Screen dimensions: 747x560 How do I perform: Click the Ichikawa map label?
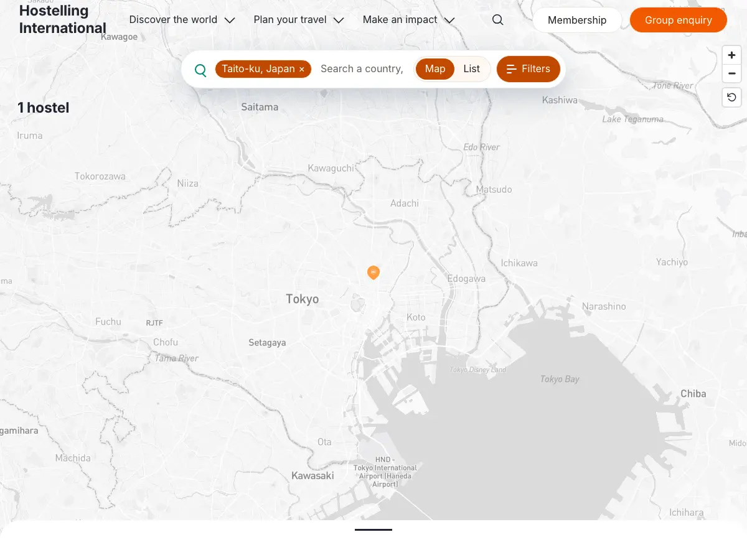[x=519, y=263]
